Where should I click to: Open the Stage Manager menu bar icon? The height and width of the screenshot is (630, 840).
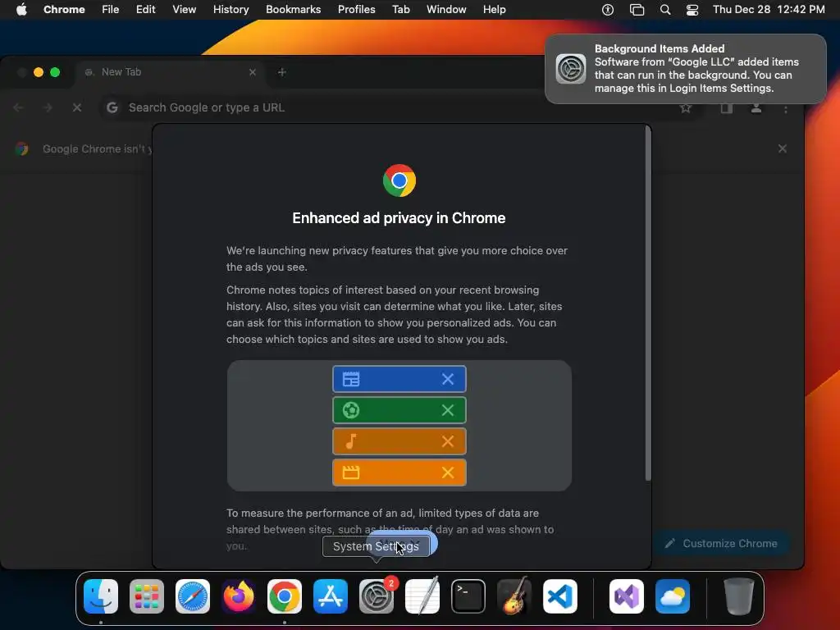(x=637, y=10)
